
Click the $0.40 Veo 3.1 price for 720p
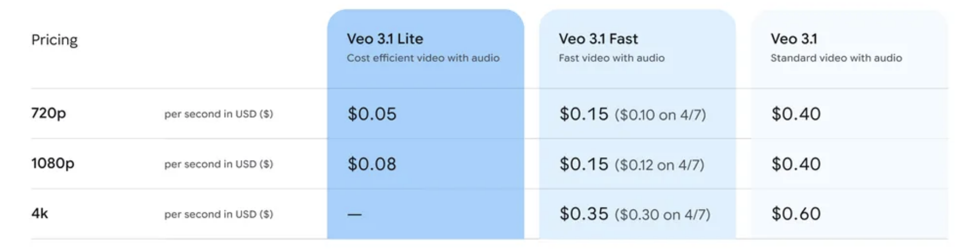(x=796, y=114)
